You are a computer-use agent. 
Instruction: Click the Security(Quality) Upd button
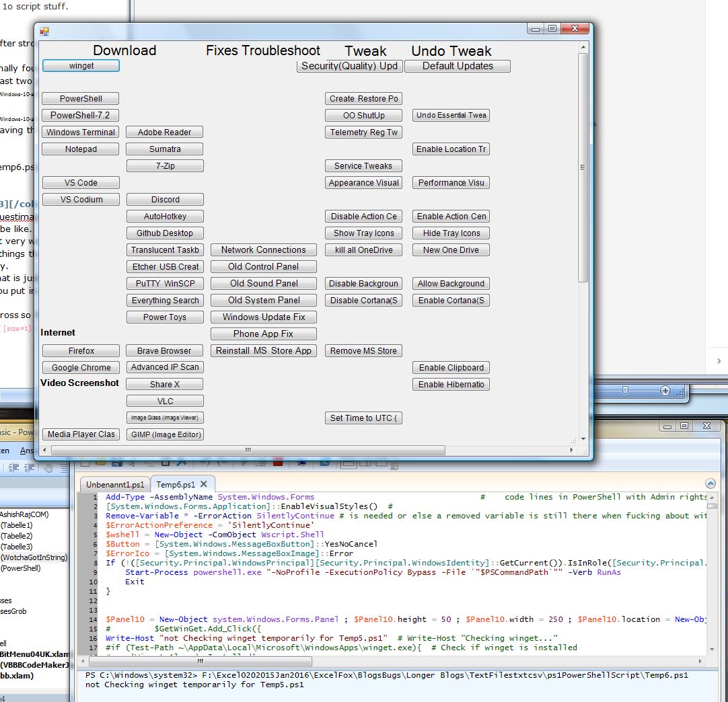[350, 66]
